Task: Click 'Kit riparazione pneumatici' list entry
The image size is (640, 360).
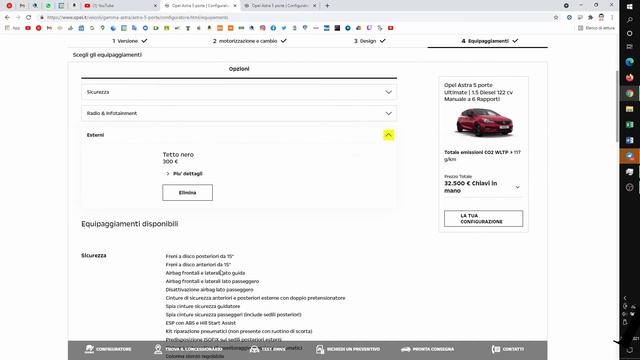Action: [239, 331]
